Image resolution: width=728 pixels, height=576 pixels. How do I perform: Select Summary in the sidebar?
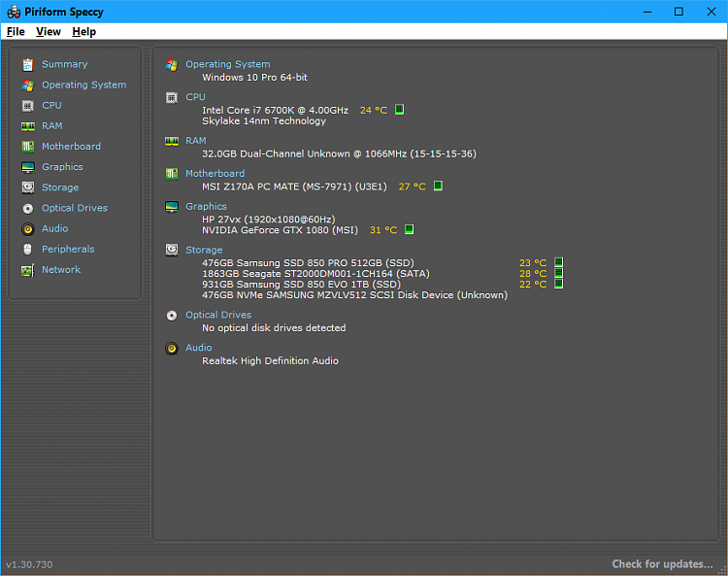click(64, 64)
